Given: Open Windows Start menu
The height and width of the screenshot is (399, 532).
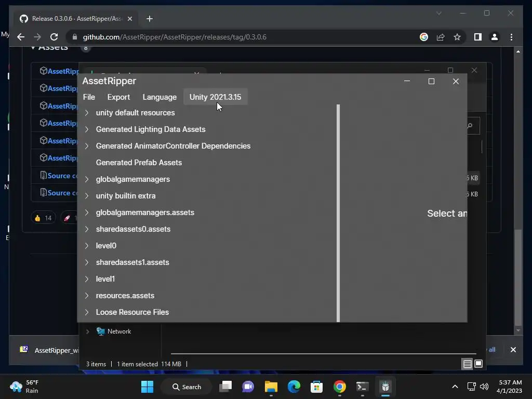Looking at the screenshot, I should [147, 387].
